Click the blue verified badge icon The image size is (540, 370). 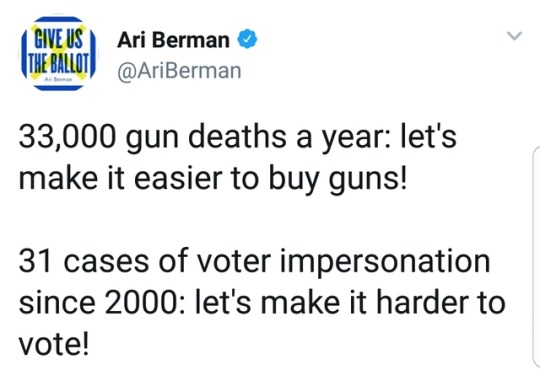pyautogui.click(x=248, y=39)
